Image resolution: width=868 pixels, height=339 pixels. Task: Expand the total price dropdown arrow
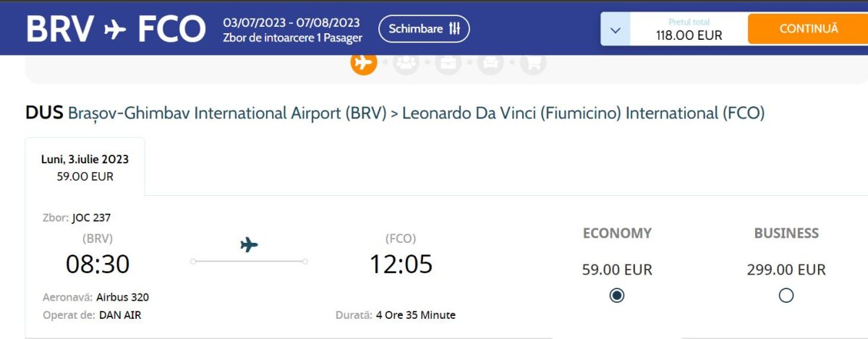(x=616, y=30)
